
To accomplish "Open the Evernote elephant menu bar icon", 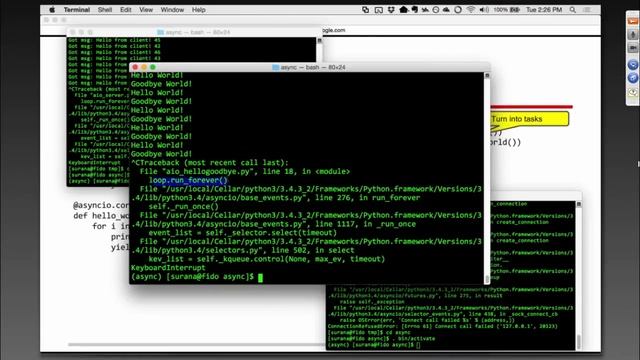I will click(x=414, y=10).
